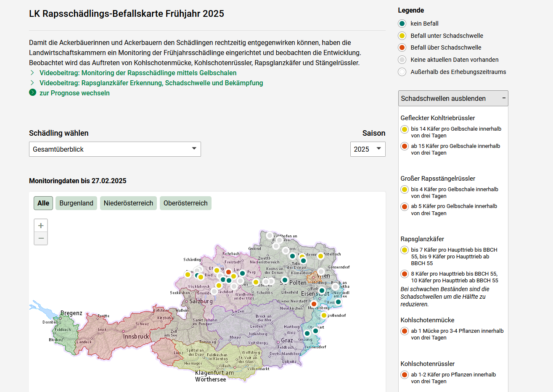Show only Oberösterreich on the map

click(185, 203)
